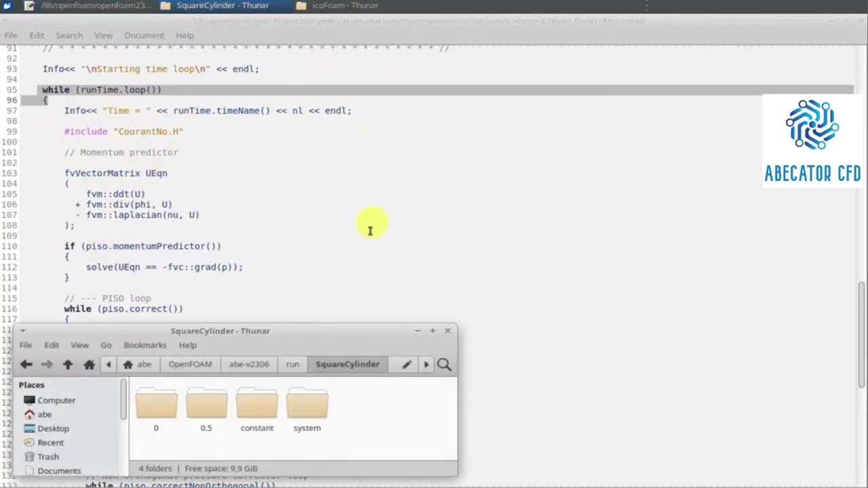Go forward in Thunar
The width and height of the screenshot is (868, 488).
(47, 365)
